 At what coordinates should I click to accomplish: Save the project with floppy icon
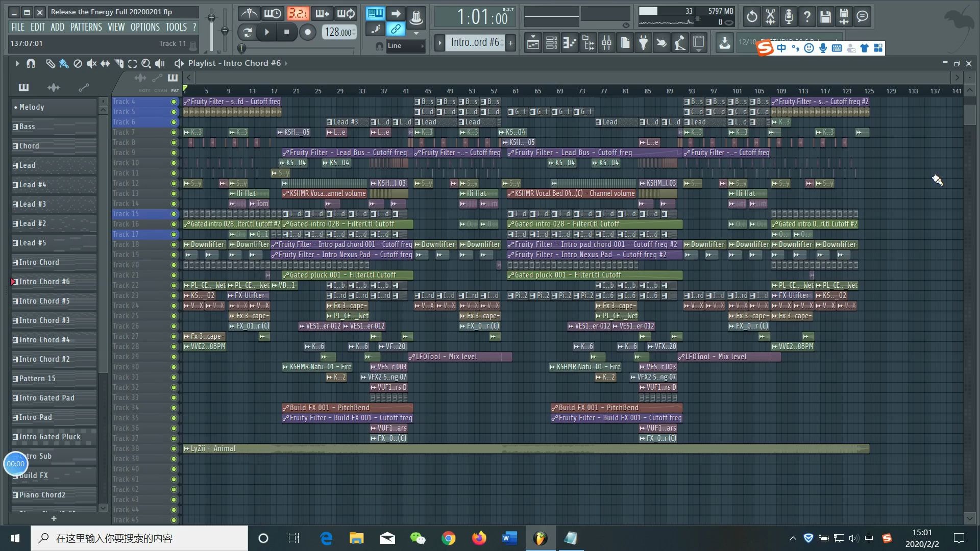tap(825, 17)
